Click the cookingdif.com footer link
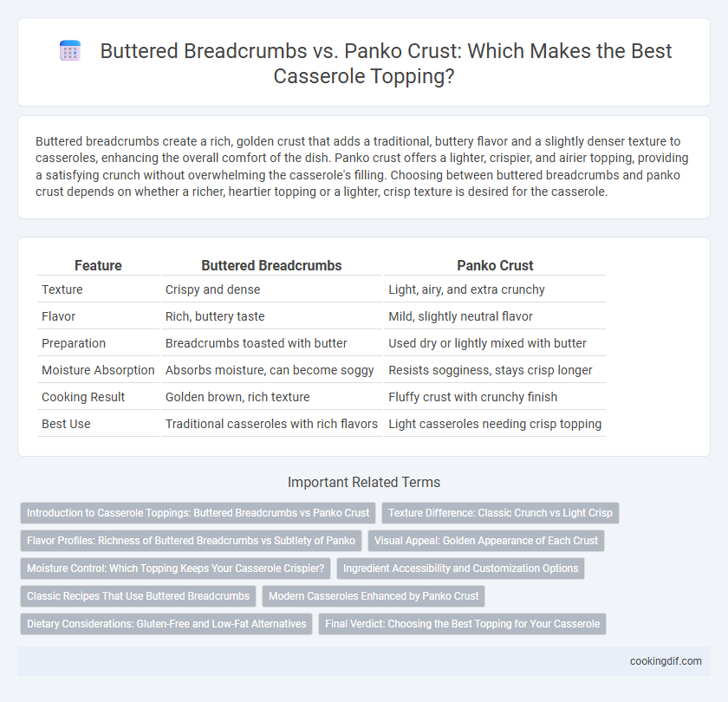 [x=666, y=661]
